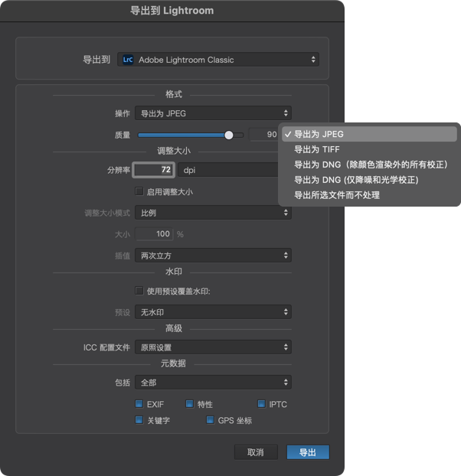
Task: Click the 导出到 Lightroom dialog title
Action: click(x=172, y=11)
